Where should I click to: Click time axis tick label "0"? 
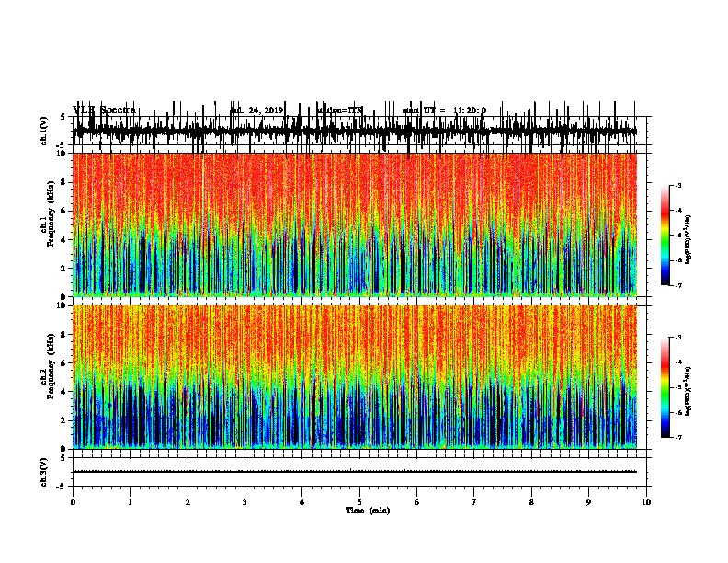(x=73, y=502)
